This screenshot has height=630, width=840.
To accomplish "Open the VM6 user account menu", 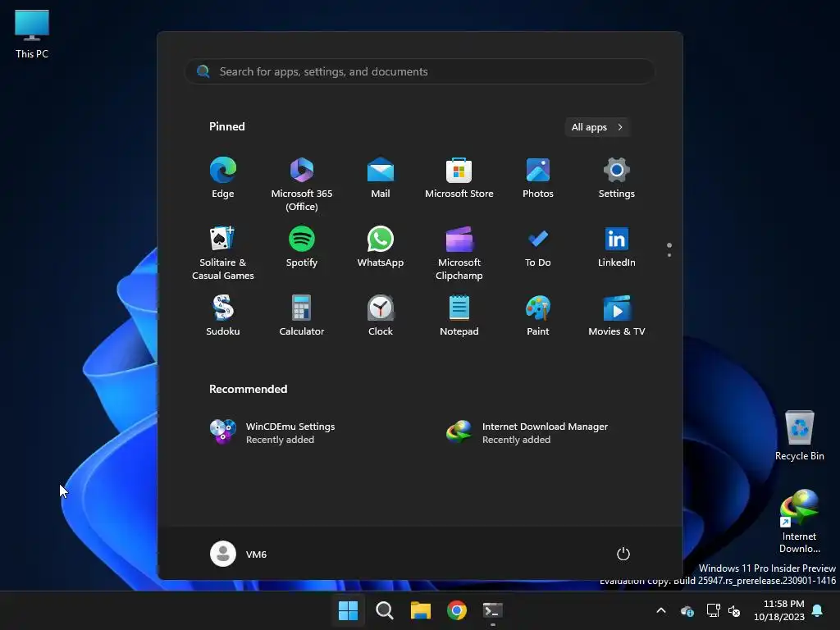I will (x=239, y=554).
